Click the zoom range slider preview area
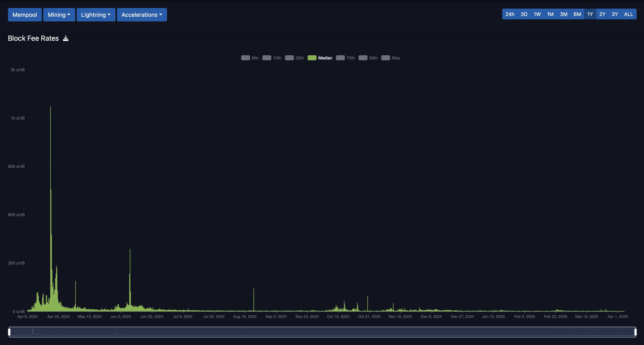The width and height of the screenshot is (644, 345). [322, 332]
